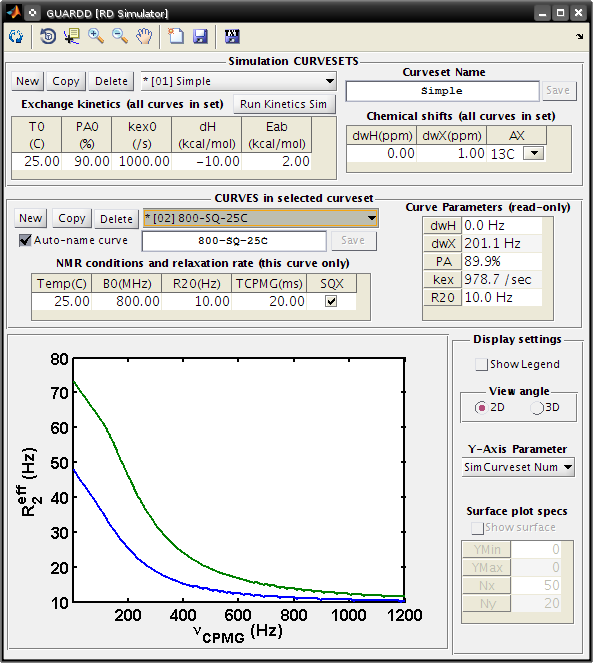Click the read-only R20 value 10.0 Hz

pos(502,298)
